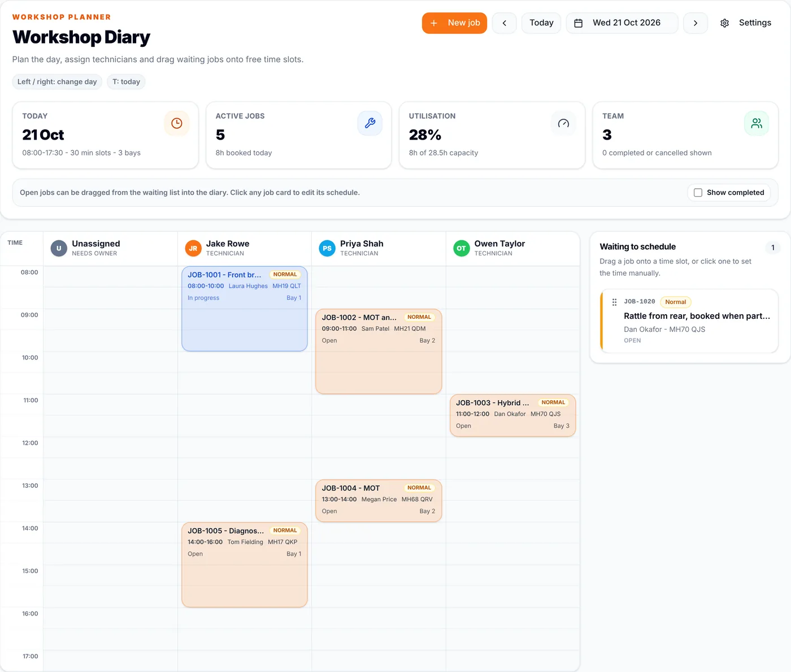Go to the next day arrow

click(x=696, y=23)
